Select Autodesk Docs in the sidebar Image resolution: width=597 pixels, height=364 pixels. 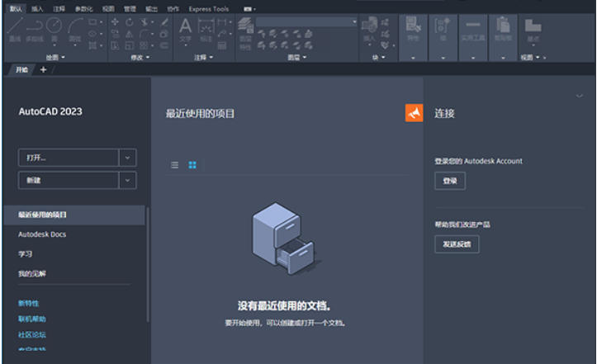click(x=42, y=234)
